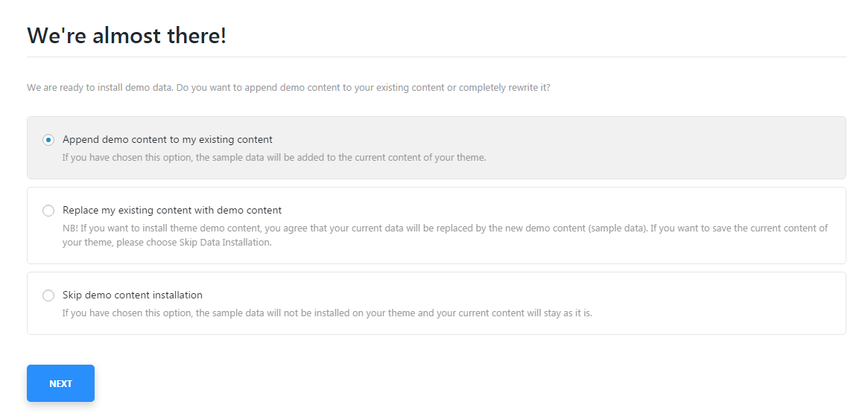Click the divider line under the heading

point(436,57)
